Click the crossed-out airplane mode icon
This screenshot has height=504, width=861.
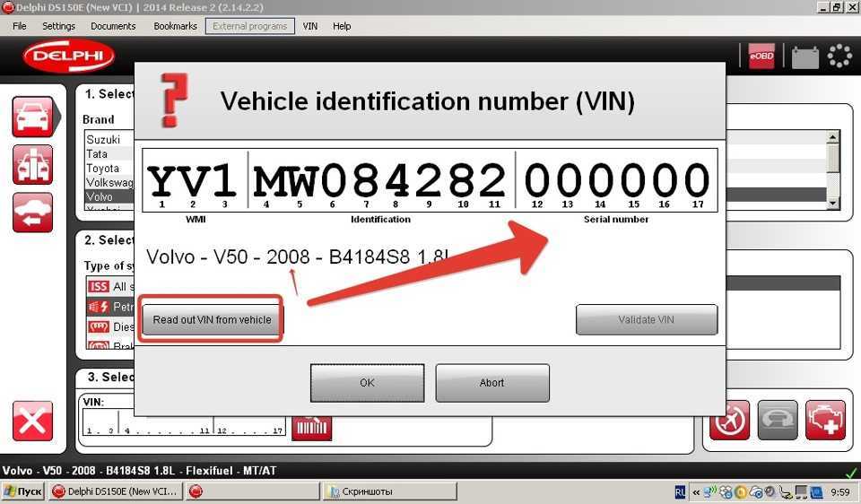(x=729, y=420)
